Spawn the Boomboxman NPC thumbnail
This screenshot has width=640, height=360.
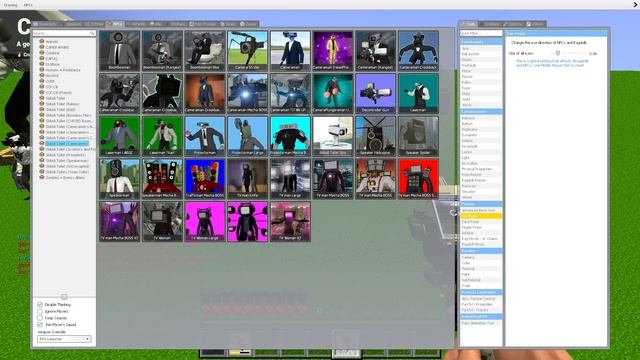pos(119,51)
